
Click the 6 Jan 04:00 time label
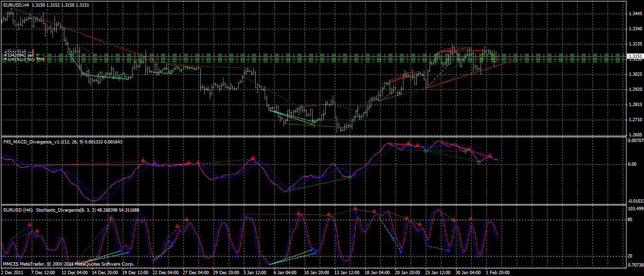(286, 273)
